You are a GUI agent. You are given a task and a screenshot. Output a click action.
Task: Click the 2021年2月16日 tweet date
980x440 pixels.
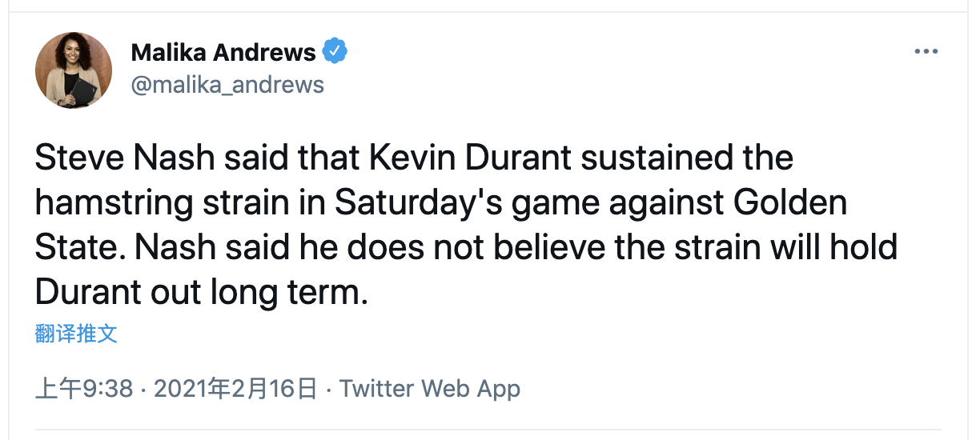point(235,389)
